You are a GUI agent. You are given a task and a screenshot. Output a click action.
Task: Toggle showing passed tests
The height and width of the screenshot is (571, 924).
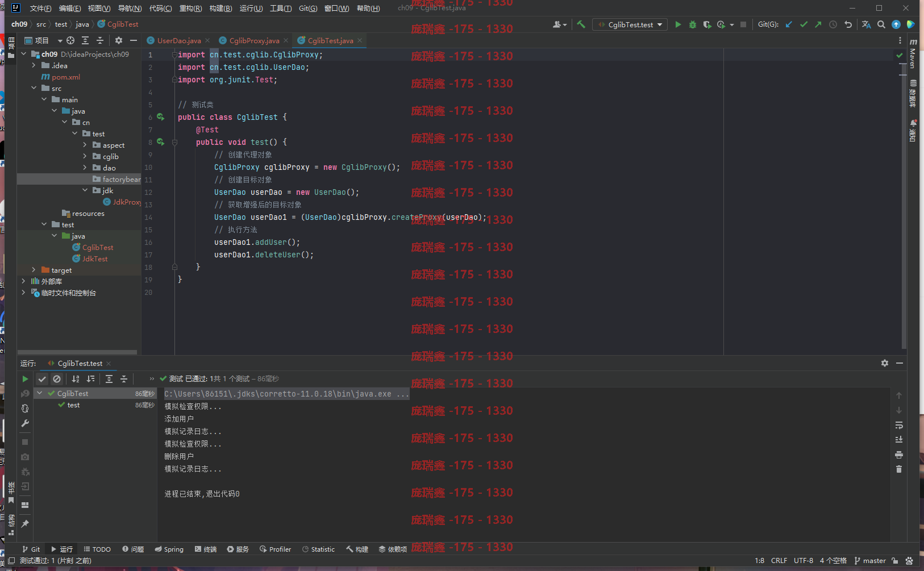pos(42,379)
